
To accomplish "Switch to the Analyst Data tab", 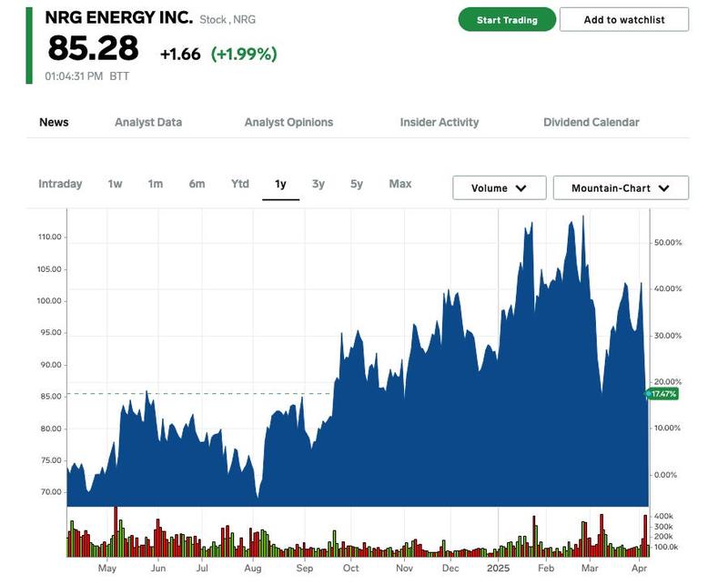I will pyautogui.click(x=148, y=122).
